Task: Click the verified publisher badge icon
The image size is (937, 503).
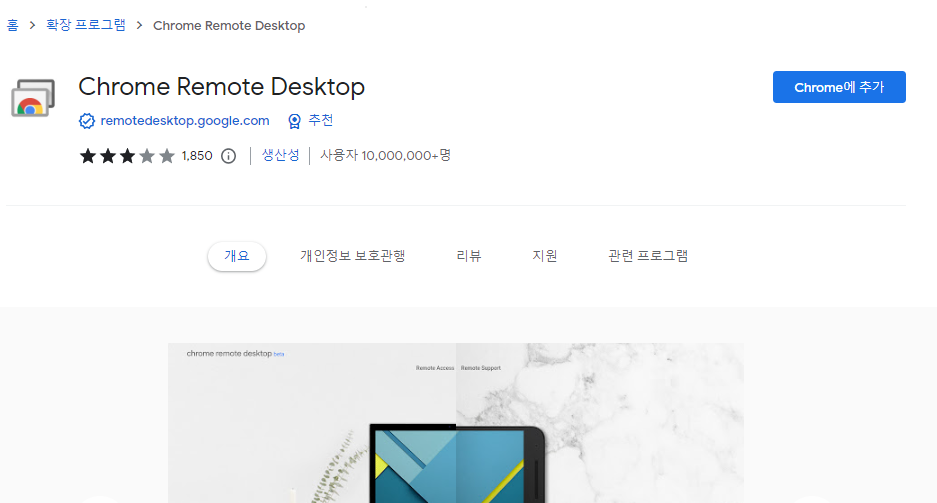Action: click(87, 121)
